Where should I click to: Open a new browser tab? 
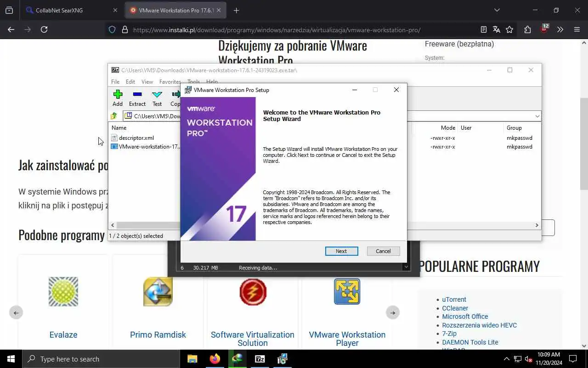236,10
